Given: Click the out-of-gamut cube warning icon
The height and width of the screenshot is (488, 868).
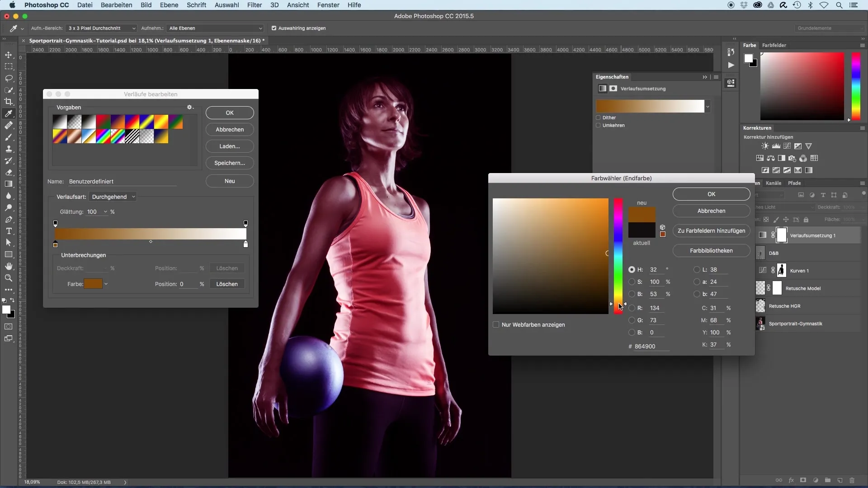Looking at the screenshot, I should point(663,227).
